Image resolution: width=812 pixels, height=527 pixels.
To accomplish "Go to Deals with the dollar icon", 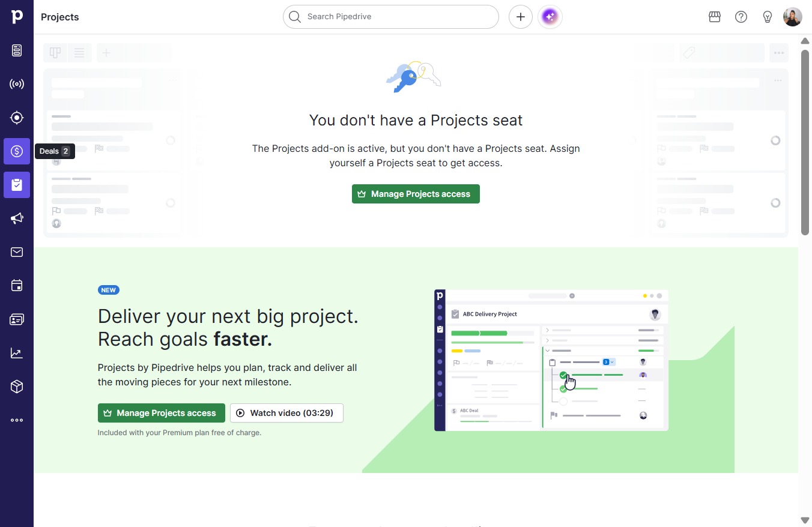I will pos(17,151).
